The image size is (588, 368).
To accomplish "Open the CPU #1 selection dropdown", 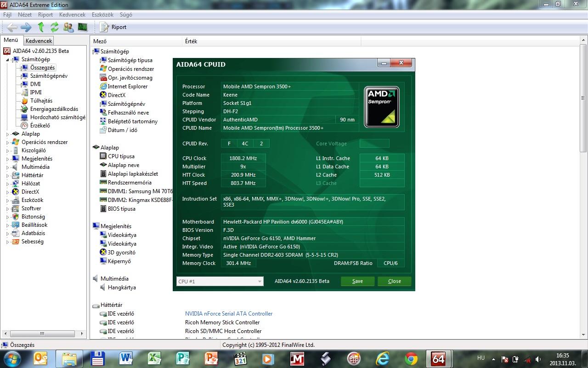I will coord(220,281).
